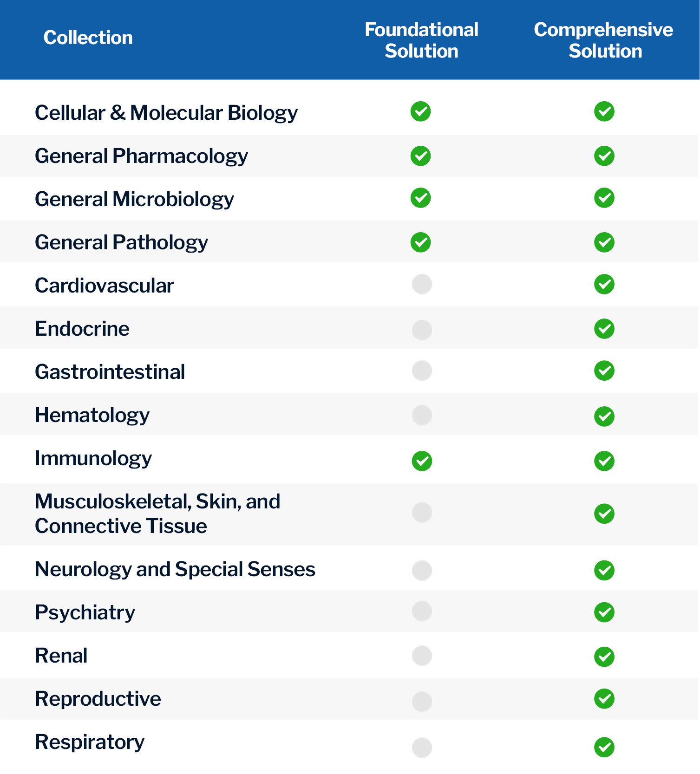
Task: Click Comprehensive checkmark for General Pharmacology
Action: (604, 156)
